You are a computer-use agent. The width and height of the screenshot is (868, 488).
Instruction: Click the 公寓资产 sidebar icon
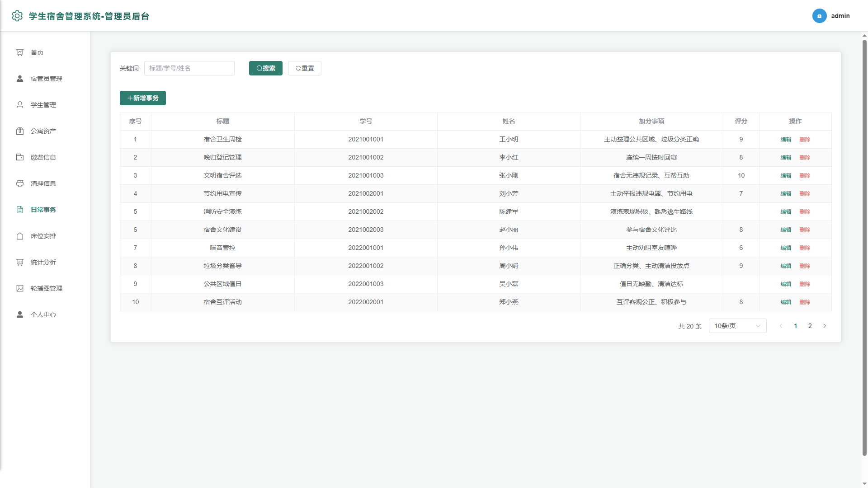coord(20,131)
